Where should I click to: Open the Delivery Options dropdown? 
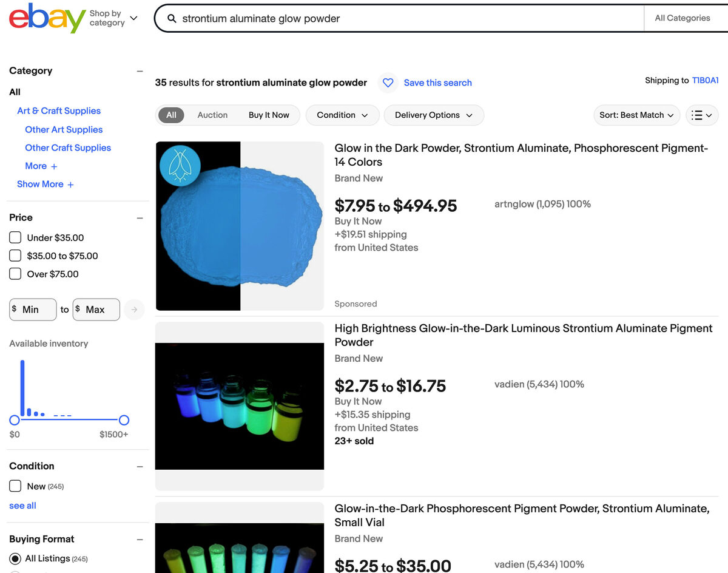click(x=434, y=115)
